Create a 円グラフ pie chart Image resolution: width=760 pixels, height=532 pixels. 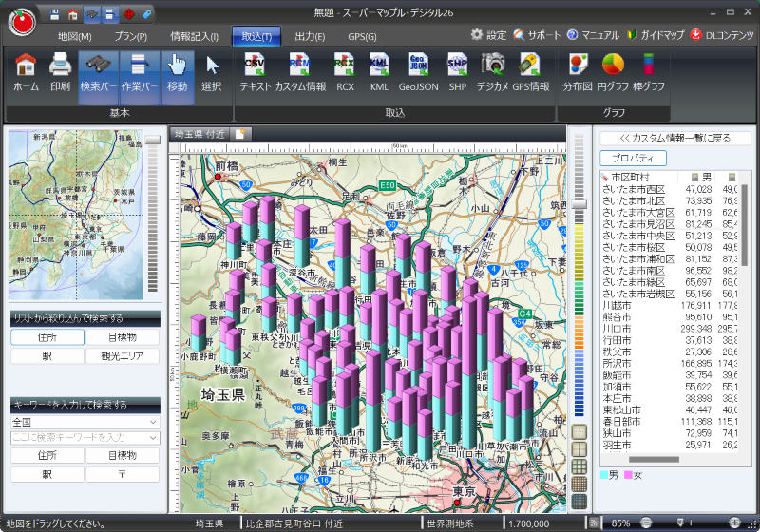pos(613,74)
